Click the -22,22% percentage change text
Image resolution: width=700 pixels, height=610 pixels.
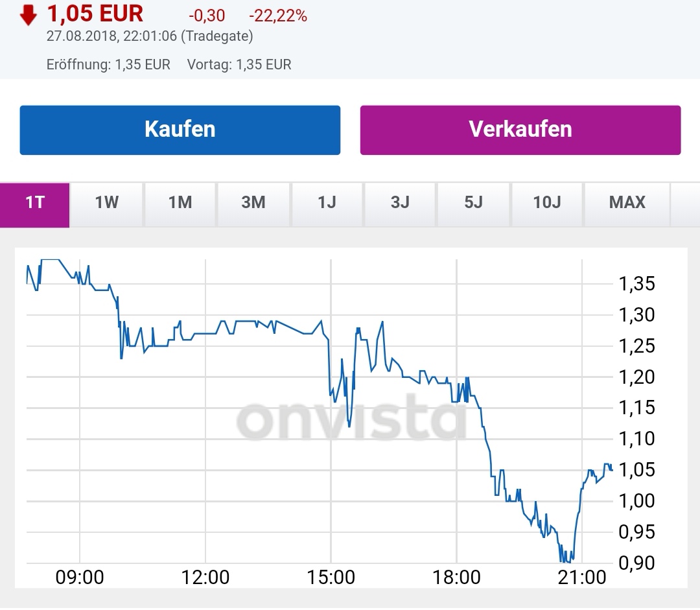coord(276,14)
